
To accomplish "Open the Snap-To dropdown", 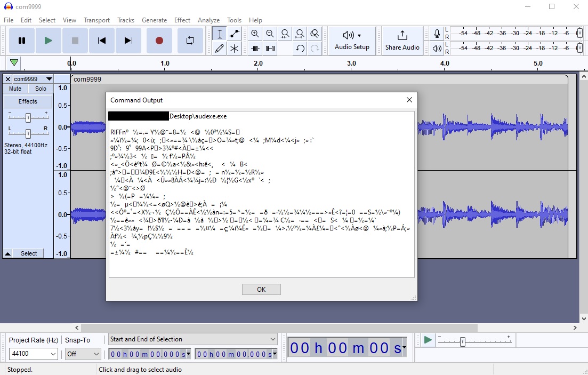I will (x=83, y=354).
